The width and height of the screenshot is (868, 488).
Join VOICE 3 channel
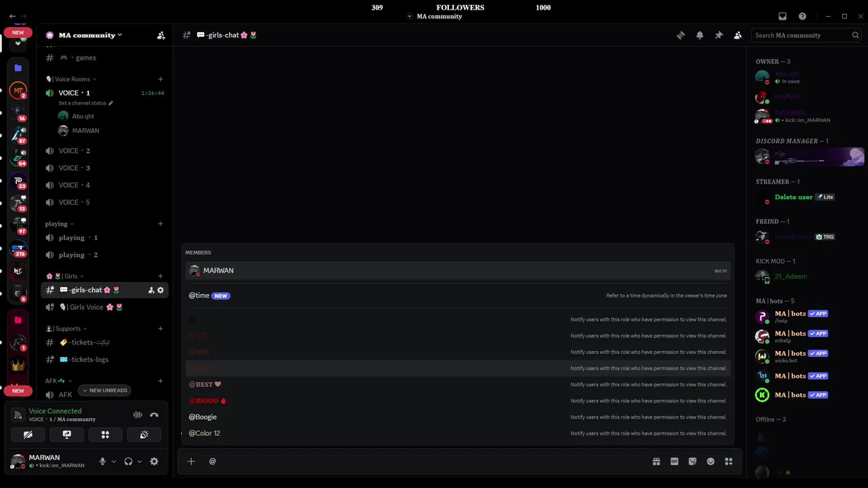pyautogui.click(x=104, y=168)
